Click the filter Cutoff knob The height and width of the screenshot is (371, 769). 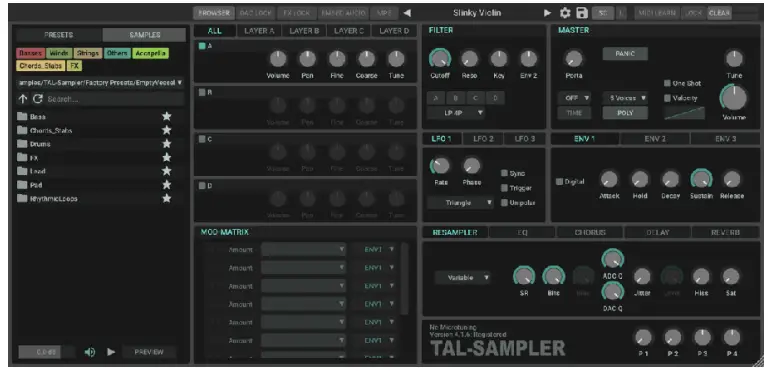(440, 59)
